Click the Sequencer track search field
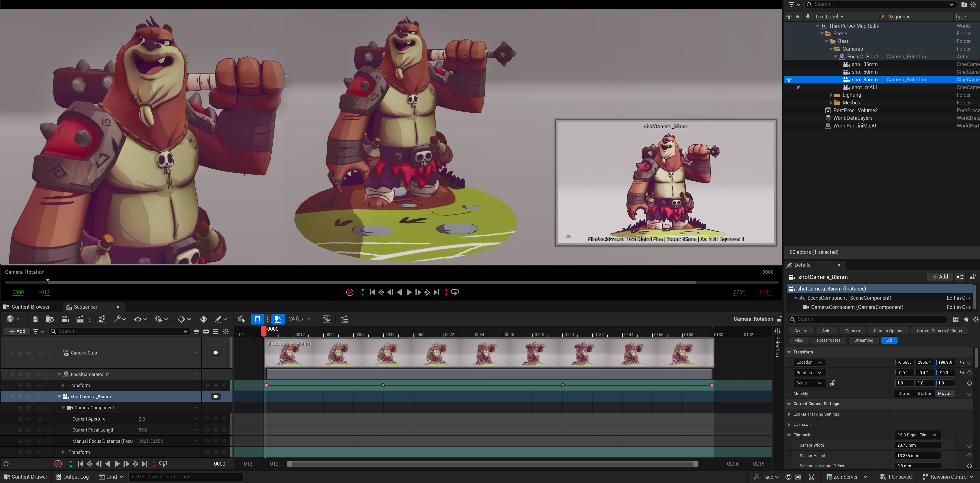This screenshot has height=483, width=980. pos(119,331)
